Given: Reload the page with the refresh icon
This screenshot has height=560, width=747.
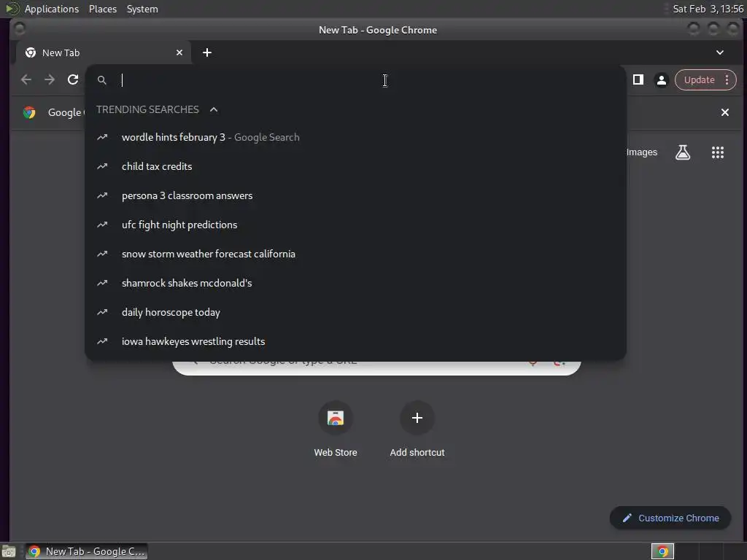Looking at the screenshot, I should click(x=73, y=79).
